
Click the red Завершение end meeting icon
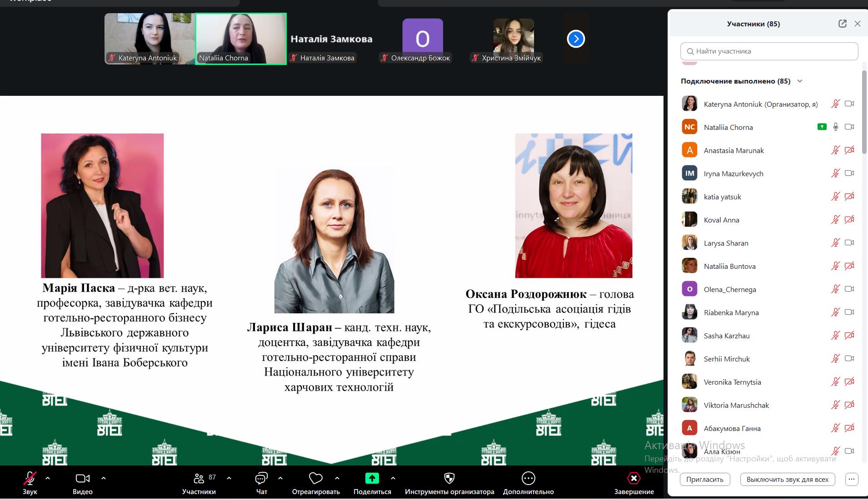(634, 478)
